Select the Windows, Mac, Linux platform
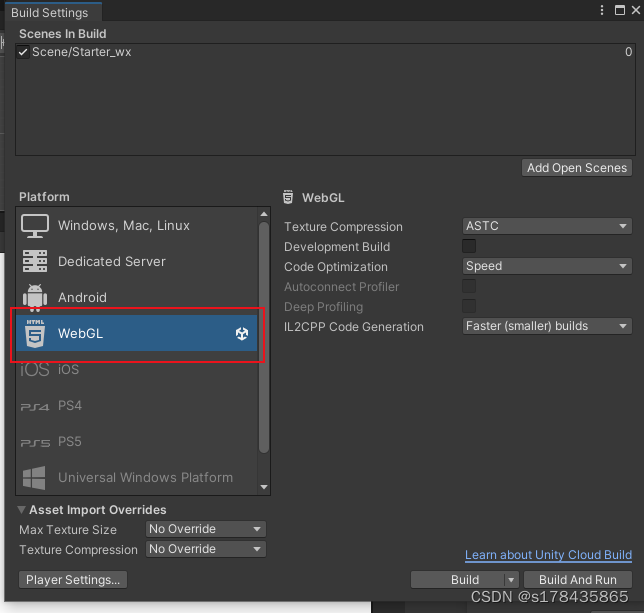The image size is (644, 613). tap(137, 225)
